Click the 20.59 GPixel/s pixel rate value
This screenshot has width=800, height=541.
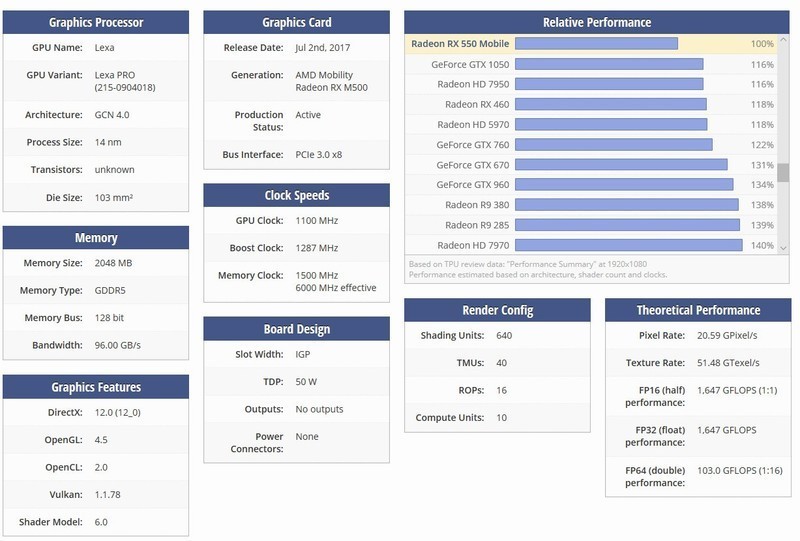click(727, 335)
